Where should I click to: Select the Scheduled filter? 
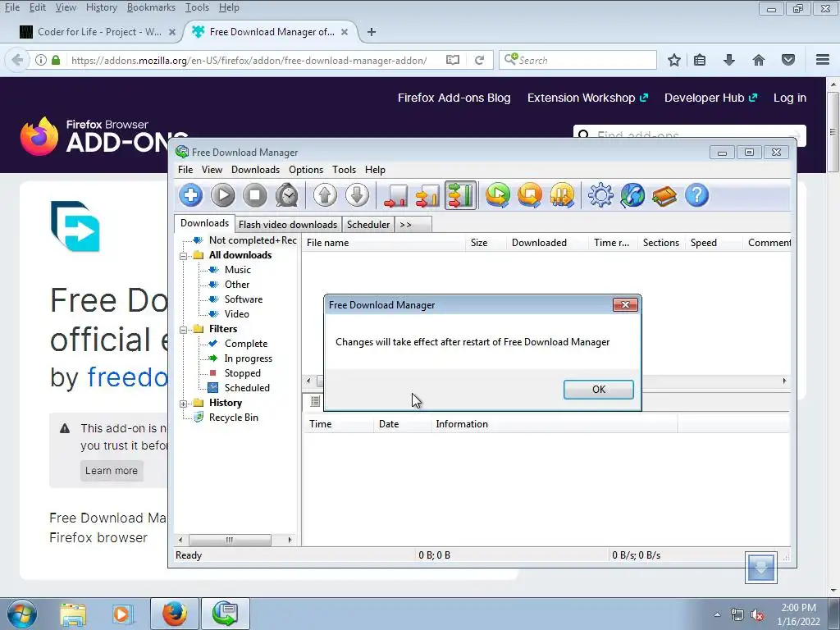point(247,388)
